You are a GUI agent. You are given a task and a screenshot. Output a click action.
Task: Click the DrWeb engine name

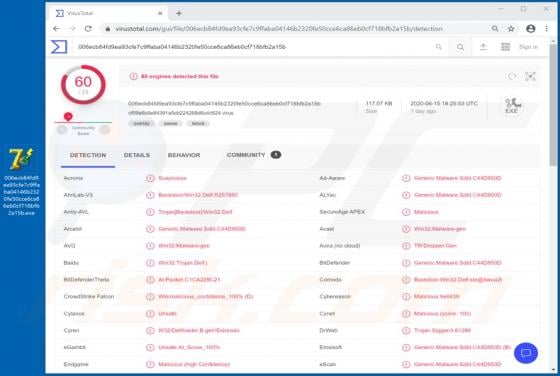tap(328, 330)
